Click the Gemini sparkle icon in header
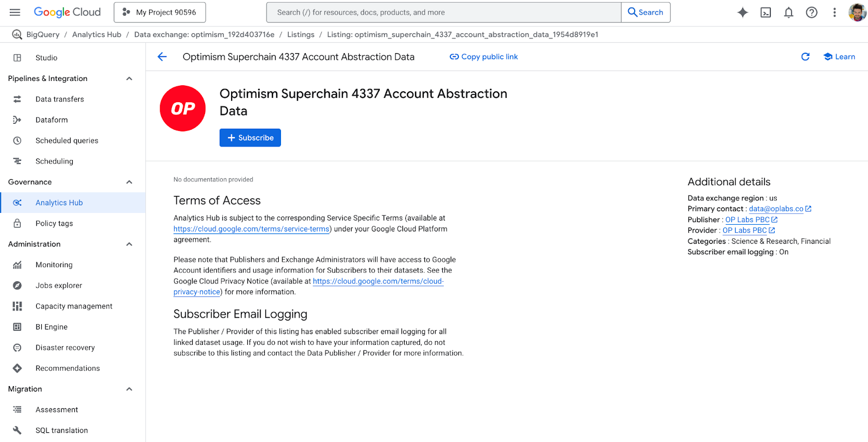The image size is (868, 442). pos(743,12)
